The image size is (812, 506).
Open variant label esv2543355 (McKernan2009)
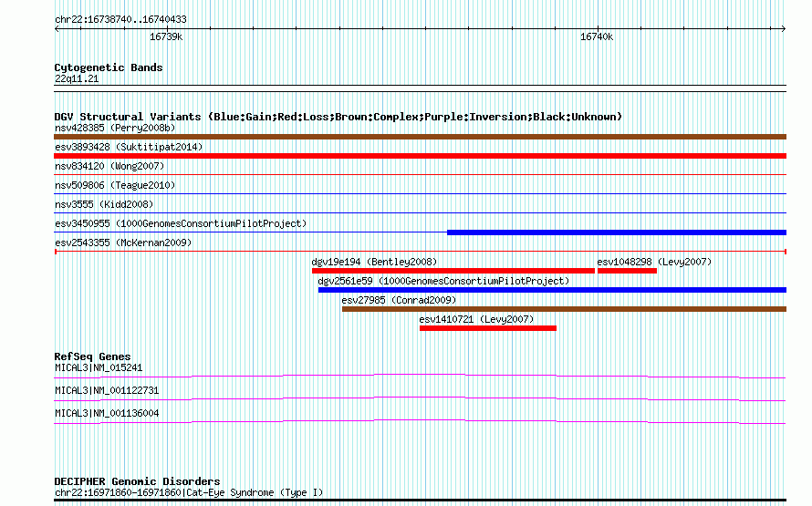[123, 243]
